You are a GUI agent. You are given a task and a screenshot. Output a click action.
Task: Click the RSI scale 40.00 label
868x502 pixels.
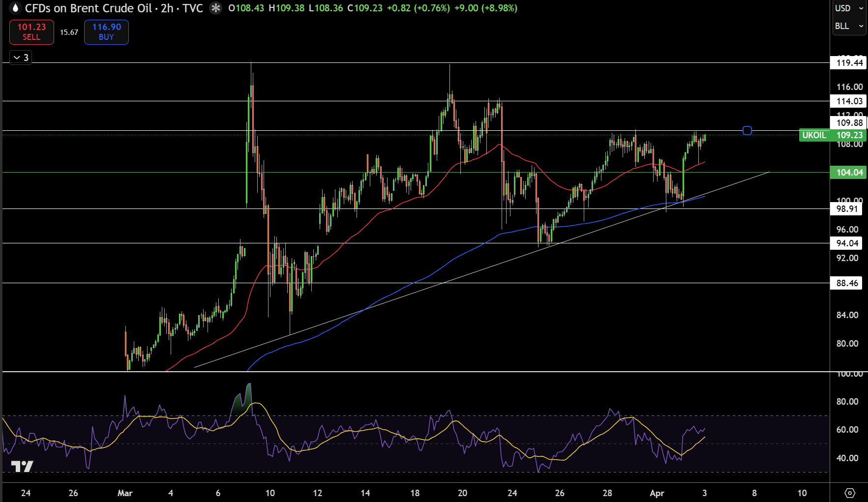847,458
